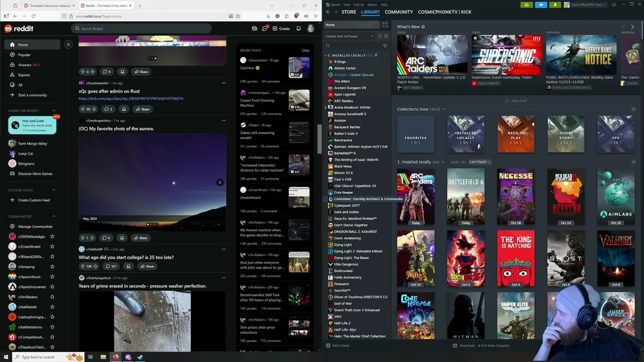The image size is (644, 362).
Task: Click Search Reddit input field
Action: click(x=141, y=29)
